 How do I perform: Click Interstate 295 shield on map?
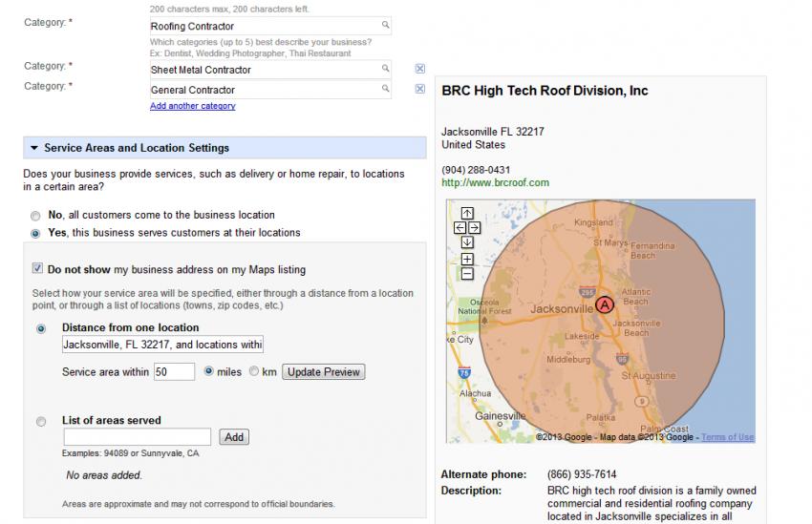pos(588,292)
